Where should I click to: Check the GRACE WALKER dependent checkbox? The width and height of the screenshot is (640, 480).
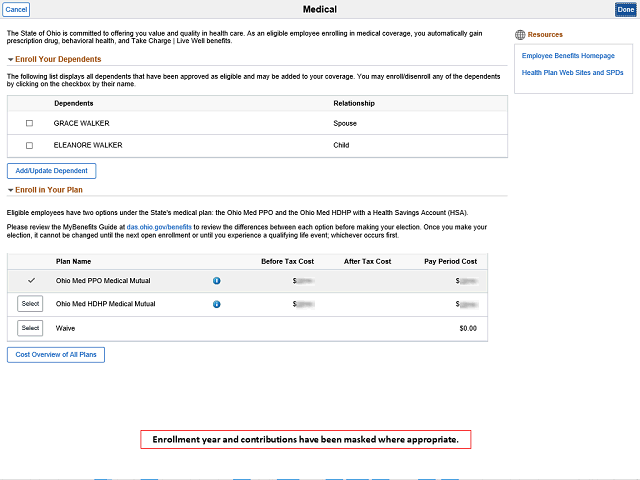pos(29,123)
